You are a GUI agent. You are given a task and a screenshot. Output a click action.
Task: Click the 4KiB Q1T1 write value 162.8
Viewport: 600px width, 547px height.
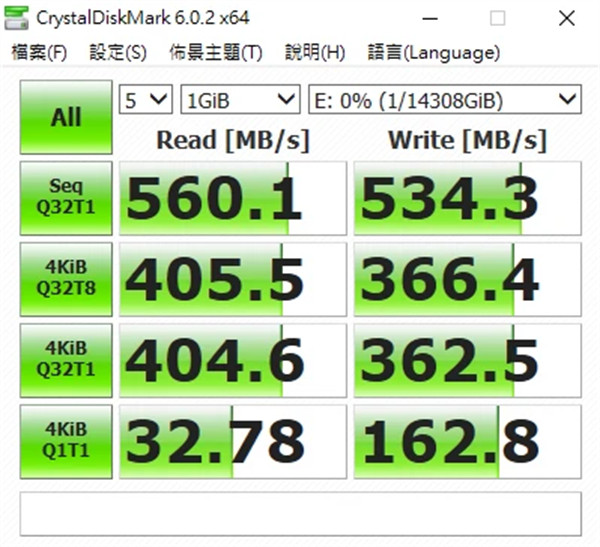coord(468,442)
